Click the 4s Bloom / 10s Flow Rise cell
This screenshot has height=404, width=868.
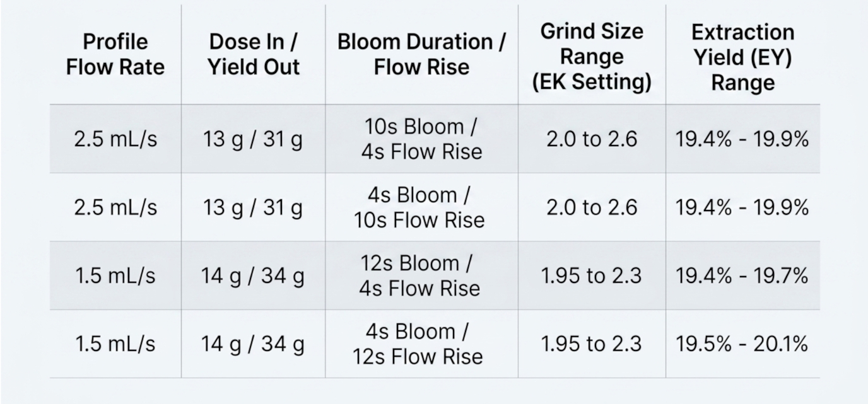421,207
